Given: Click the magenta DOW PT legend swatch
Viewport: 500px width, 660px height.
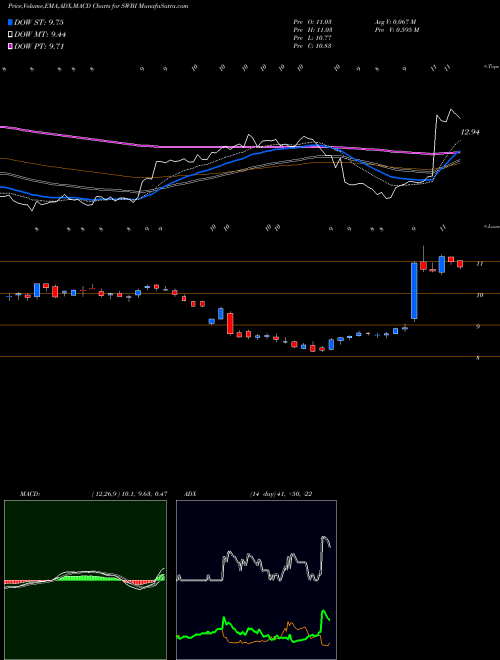Looking at the screenshot, I should pos(10,46).
